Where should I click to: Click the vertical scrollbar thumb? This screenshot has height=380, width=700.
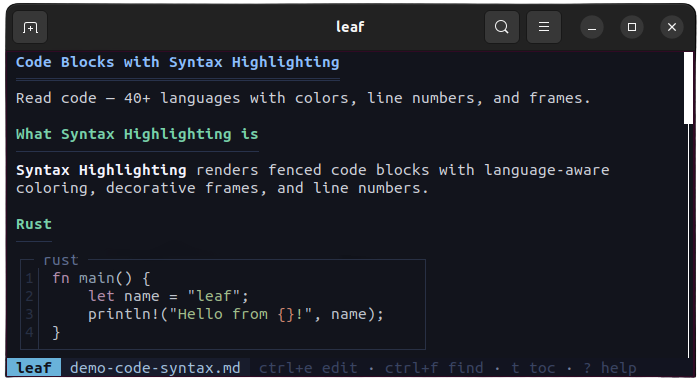pos(688,88)
